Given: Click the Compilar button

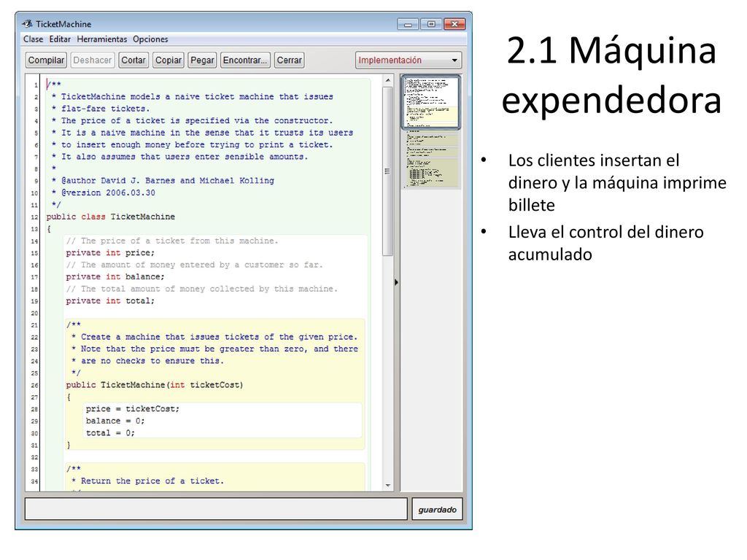Looking at the screenshot, I should coord(46,60).
